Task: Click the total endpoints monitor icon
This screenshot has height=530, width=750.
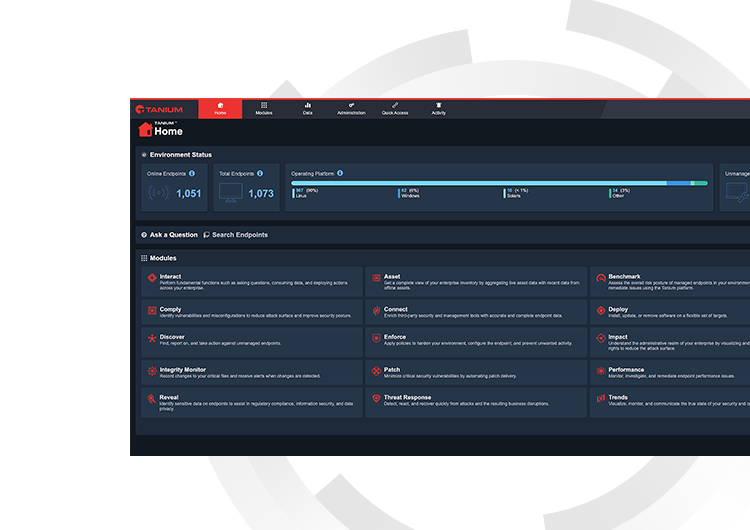Action: pyautogui.click(x=231, y=193)
